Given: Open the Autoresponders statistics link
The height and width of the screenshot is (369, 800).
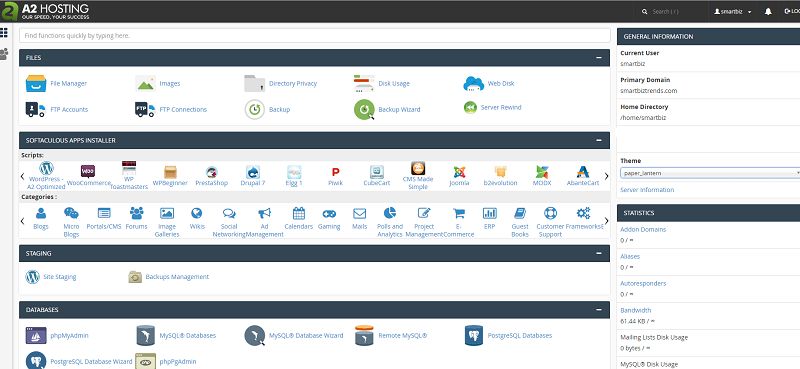Looking at the screenshot, I should 643,284.
